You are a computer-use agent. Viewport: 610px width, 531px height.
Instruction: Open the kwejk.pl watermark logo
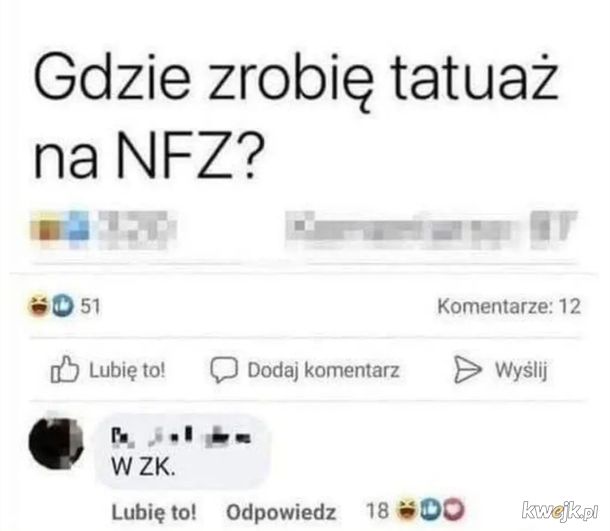[560, 510]
